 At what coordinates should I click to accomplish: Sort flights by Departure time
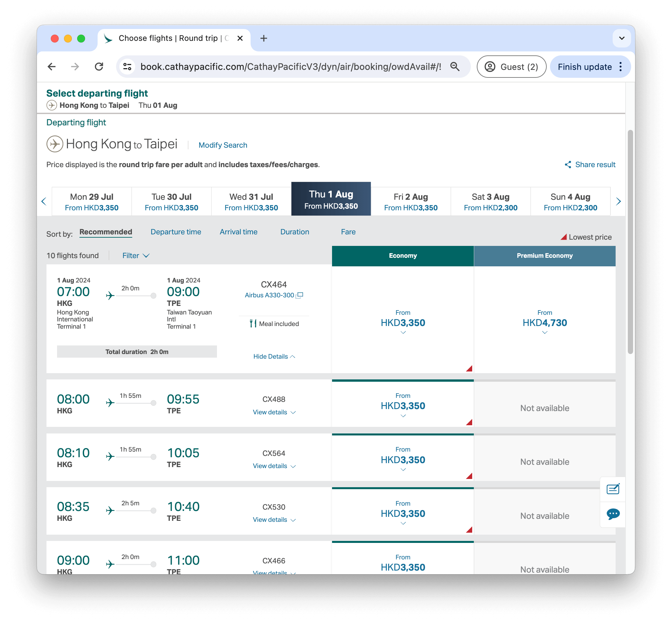(176, 232)
